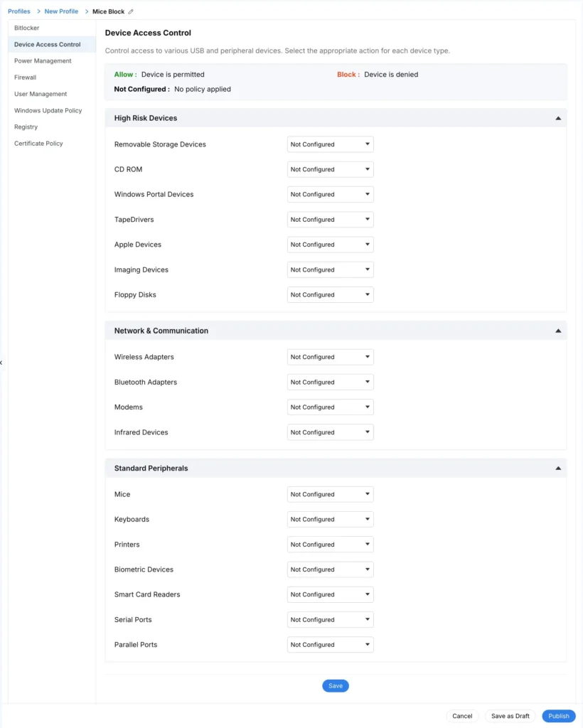Click the Save as Draft button
Screen dimensions: 583x728
pyautogui.click(x=510, y=716)
